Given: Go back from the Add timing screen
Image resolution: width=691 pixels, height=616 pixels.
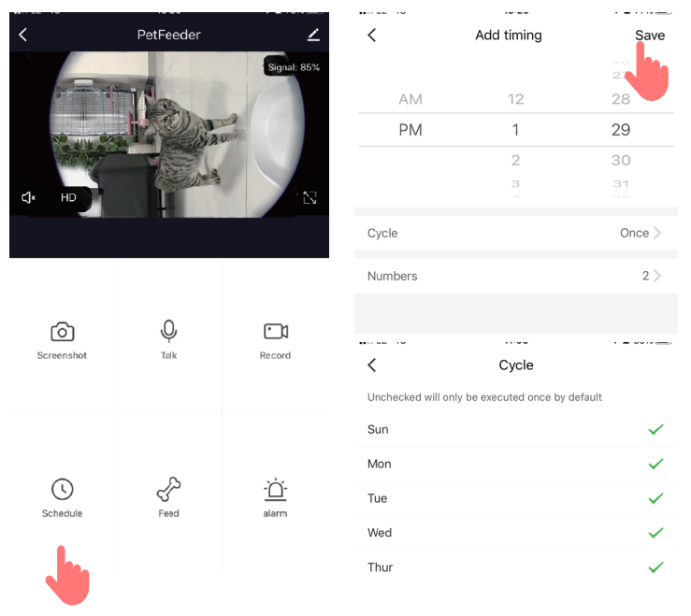Looking at the screenshot, I should point(371,35).
